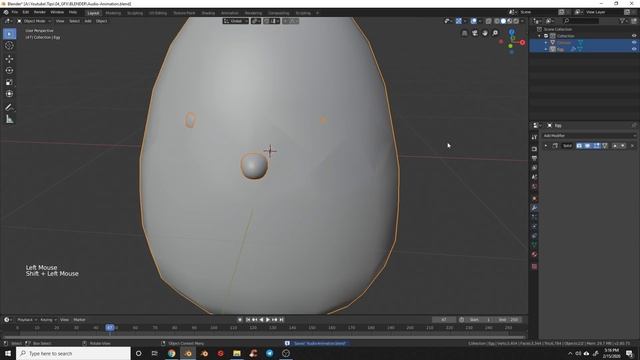Screen dimensions: 640x360
Task: Open the timeline Keying dropdown
Action: 47,320
